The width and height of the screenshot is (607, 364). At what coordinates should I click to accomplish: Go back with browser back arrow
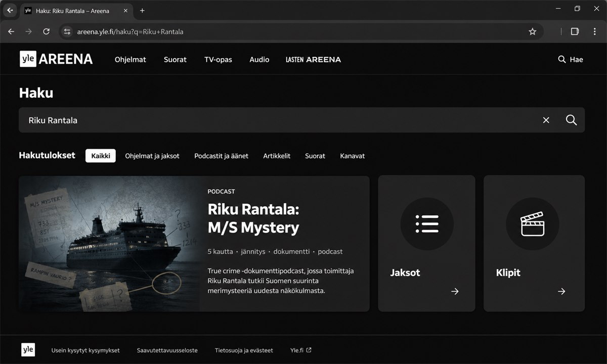pyautogui.click(x=11, y=31)
